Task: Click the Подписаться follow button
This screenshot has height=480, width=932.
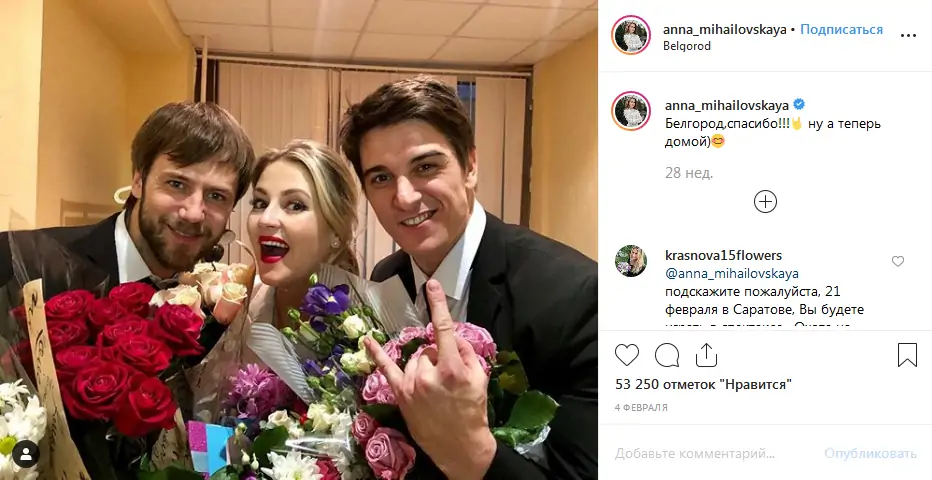Action: [x=841, y=30]
